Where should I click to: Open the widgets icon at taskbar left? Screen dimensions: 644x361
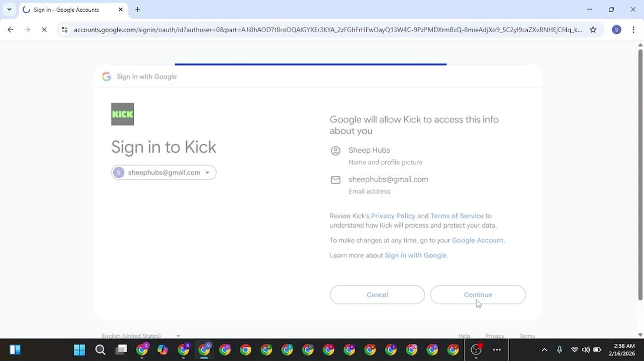tap(15, 350)
